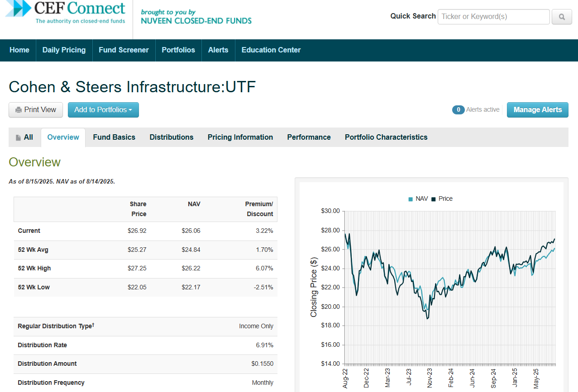The height and width of the screenshot is (392, 578).
Task: Click the magnifier search button
Action: pyautogui.click(x=562, y=17)
